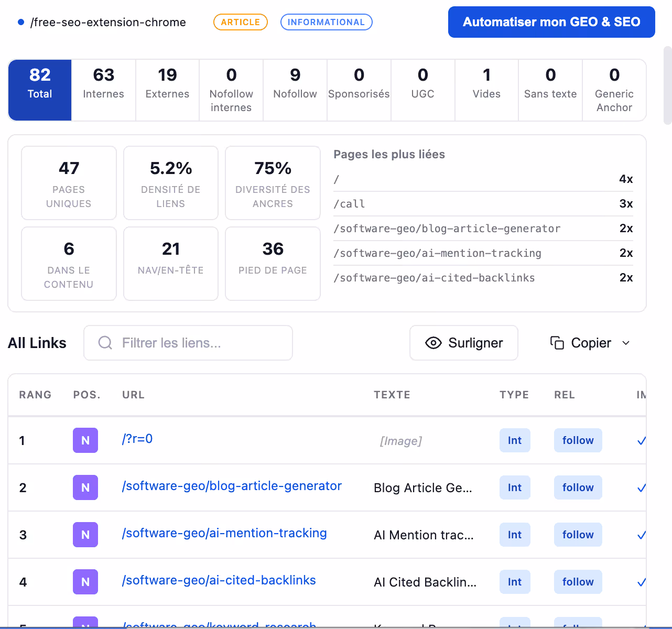Click the magnifier icon in the filter field
Image resolution: width=672 pixels, height=629 pixels.
(105, 343)
